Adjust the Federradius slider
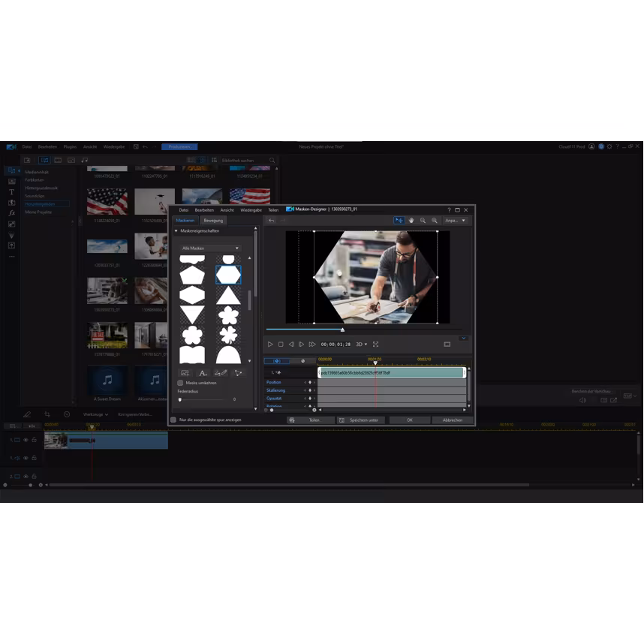The width and height of the screenshot is (644, 644). pyautogui.click(x=180, y=399)
